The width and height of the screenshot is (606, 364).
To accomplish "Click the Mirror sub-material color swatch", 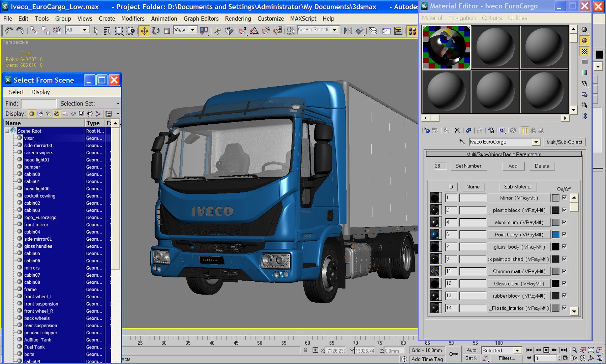I will pos(556,198).
